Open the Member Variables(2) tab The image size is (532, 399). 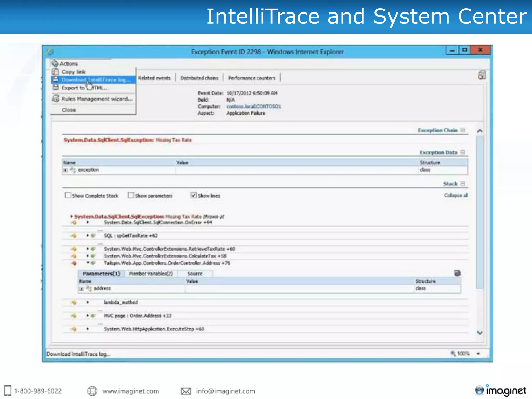[151, 274]
